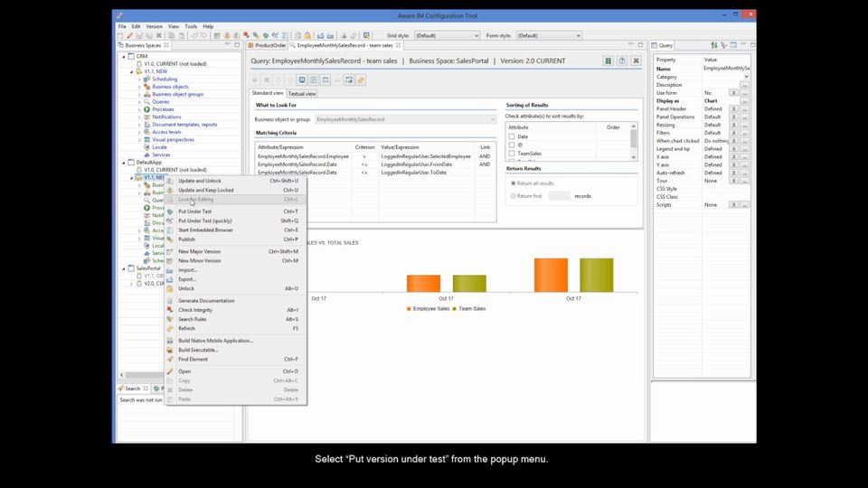Select the Document templates, reports tree item
The height and width of the screenshot is (488, 868).
pyautogui.click(x=184, y=125)
